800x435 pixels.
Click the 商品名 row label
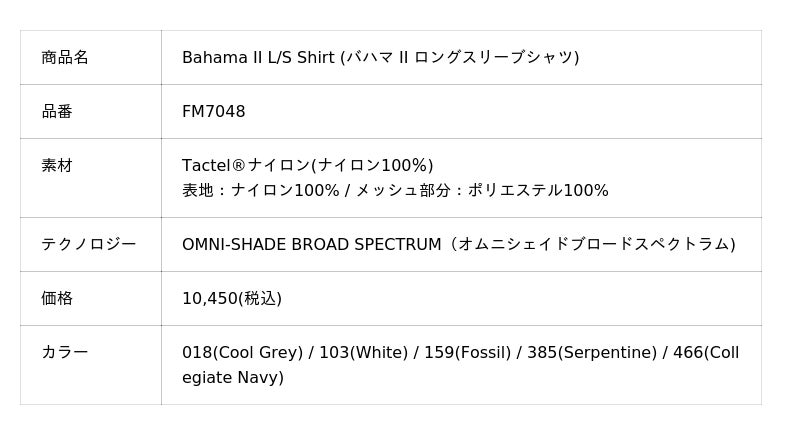pyautogui.click(x=65, y=57)
